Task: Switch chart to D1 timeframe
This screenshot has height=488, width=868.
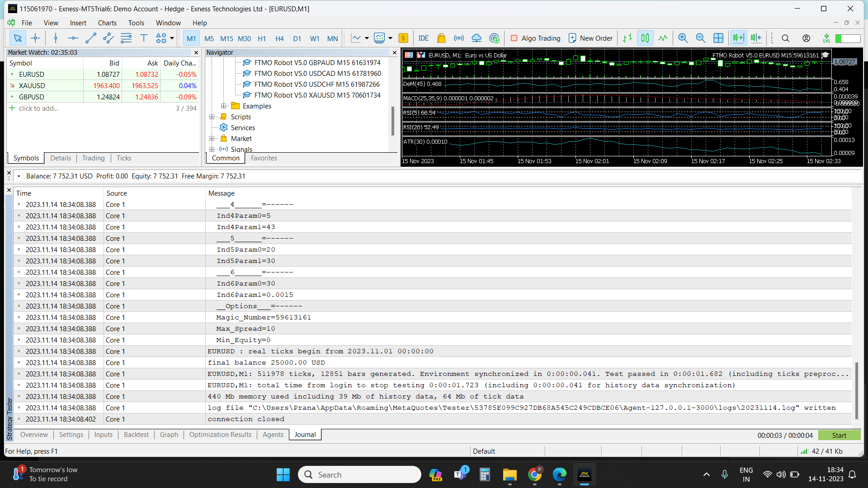Action: 297,38
